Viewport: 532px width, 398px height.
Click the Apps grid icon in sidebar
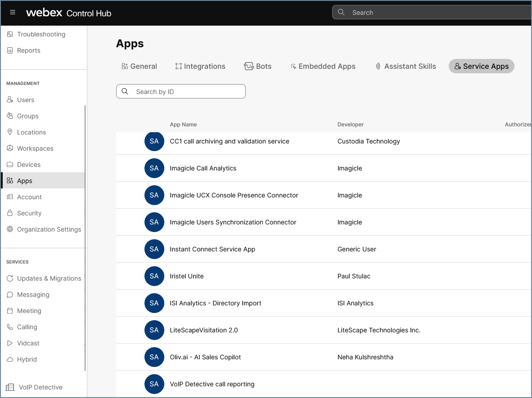coord(10,181)
